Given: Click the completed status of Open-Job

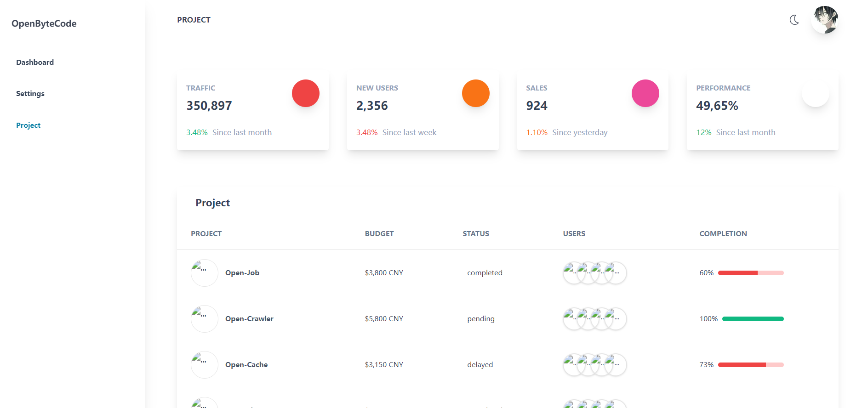Looking at the screenshot, I should (485, 273).
